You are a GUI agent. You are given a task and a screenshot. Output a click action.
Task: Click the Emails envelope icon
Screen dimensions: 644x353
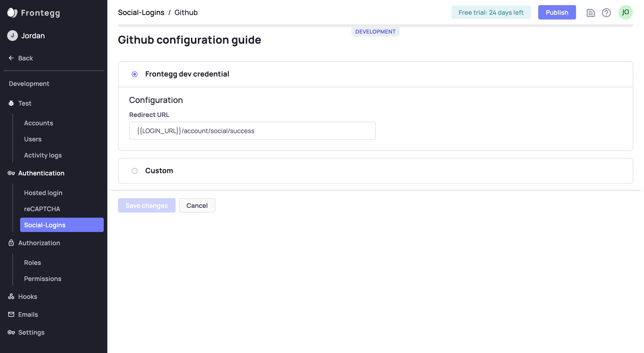point(11,314)
